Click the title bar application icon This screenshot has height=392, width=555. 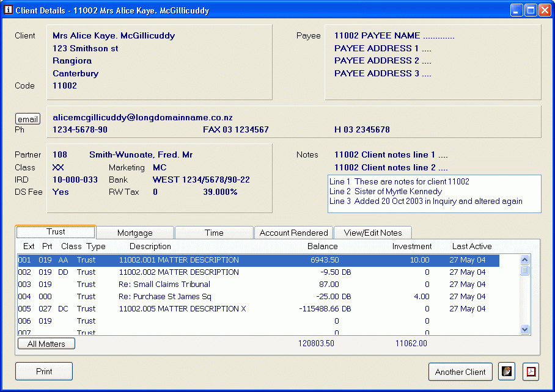(x=9, y=10)
